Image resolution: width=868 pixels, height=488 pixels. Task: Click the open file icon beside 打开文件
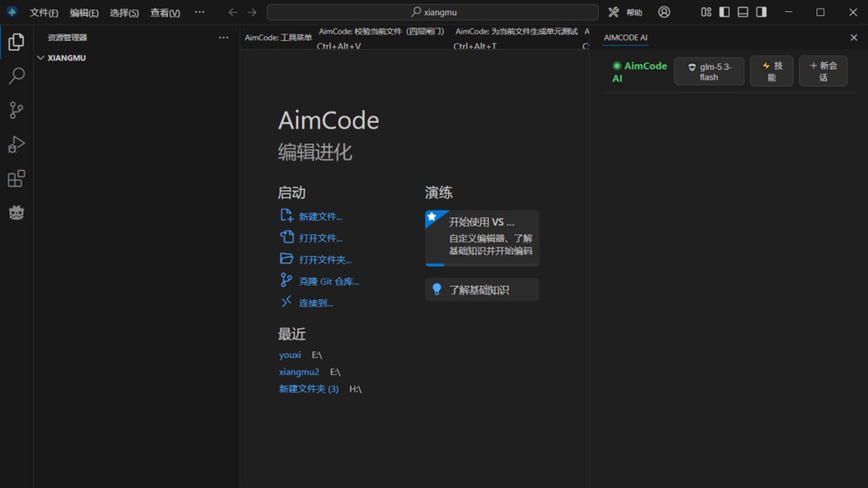pos(286,237)
